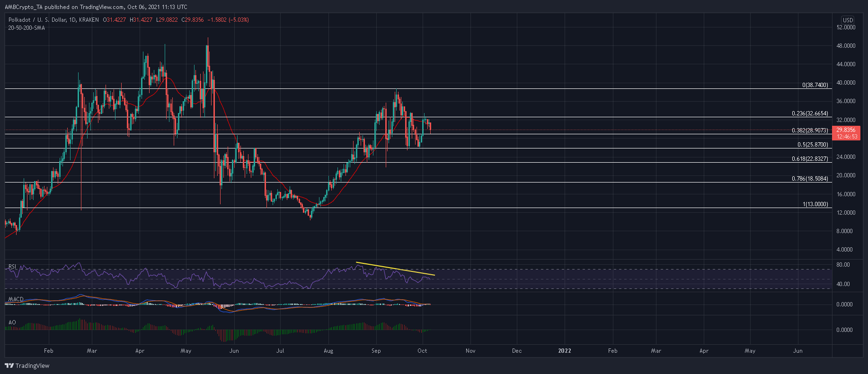
Task: Click the TradingView logo
Action: (27, 365)
